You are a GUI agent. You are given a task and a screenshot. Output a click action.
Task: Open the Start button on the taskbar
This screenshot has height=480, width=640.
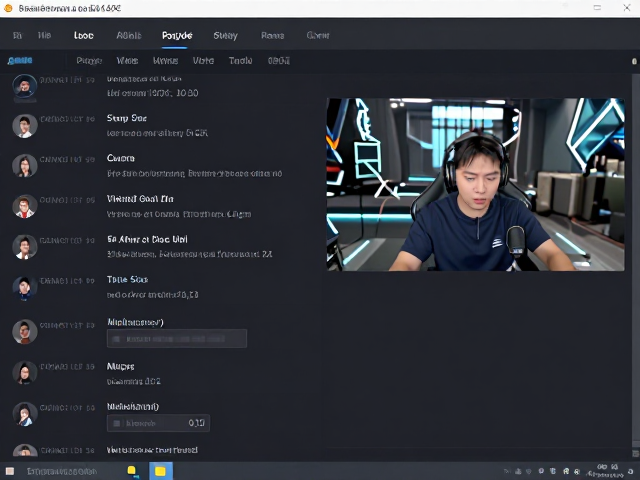tap(10, 471)
